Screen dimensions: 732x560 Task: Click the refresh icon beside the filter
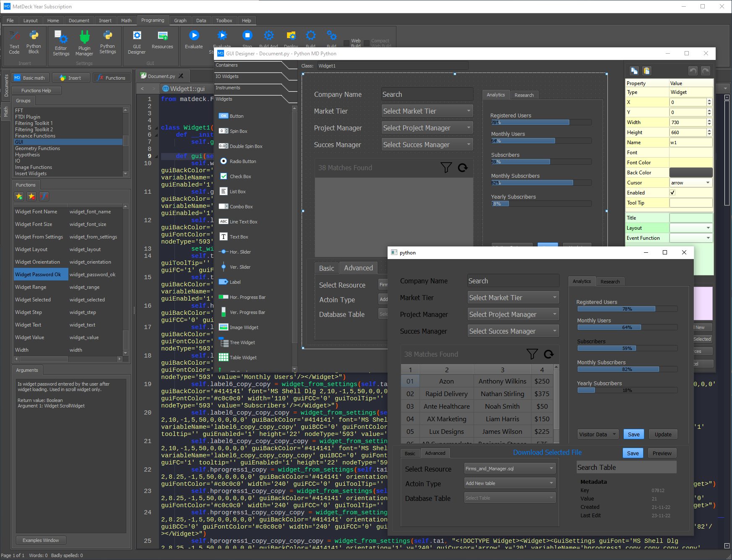tap(549, 354)
